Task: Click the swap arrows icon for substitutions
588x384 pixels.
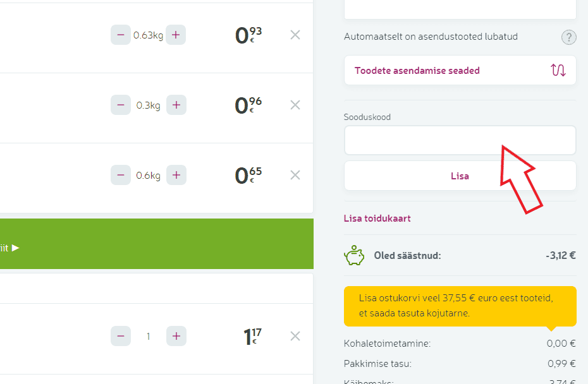Action: pyautogui.click(x=558, y=70)
